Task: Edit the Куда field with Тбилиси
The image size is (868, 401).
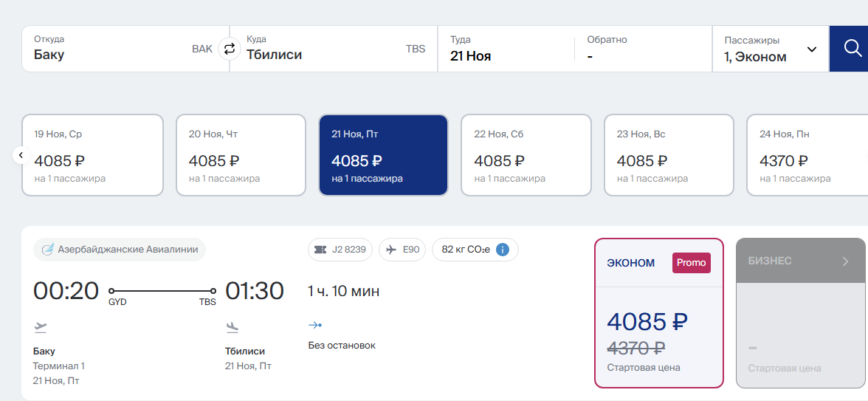Action: [334, 49]
